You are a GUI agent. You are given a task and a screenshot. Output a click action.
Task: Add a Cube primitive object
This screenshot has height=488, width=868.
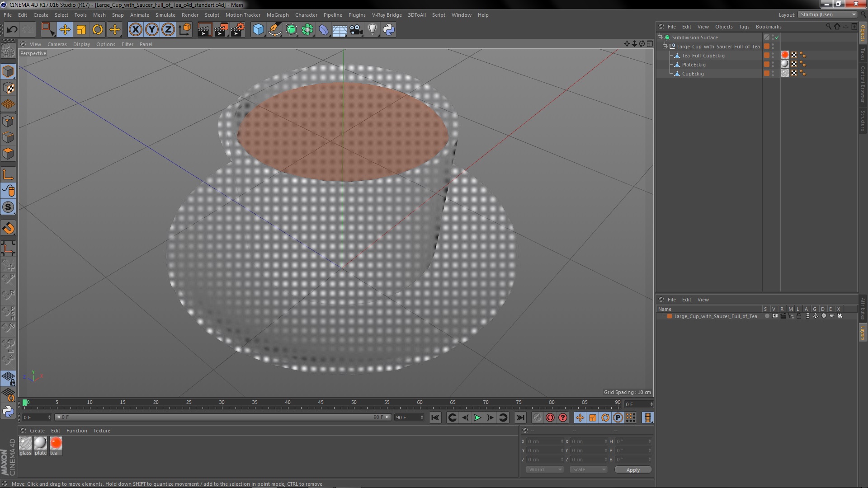pos(258,30)
